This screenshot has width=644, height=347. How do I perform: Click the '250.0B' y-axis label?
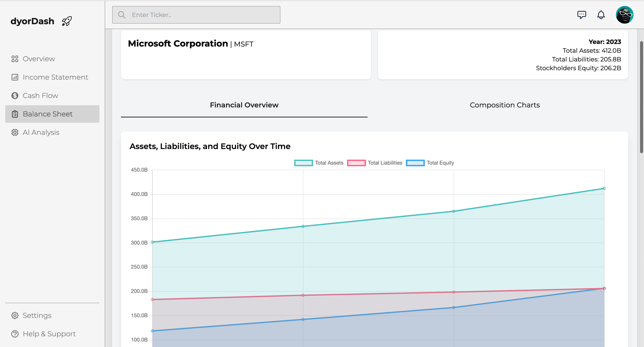pyautogui.click(x=139, y=267)
